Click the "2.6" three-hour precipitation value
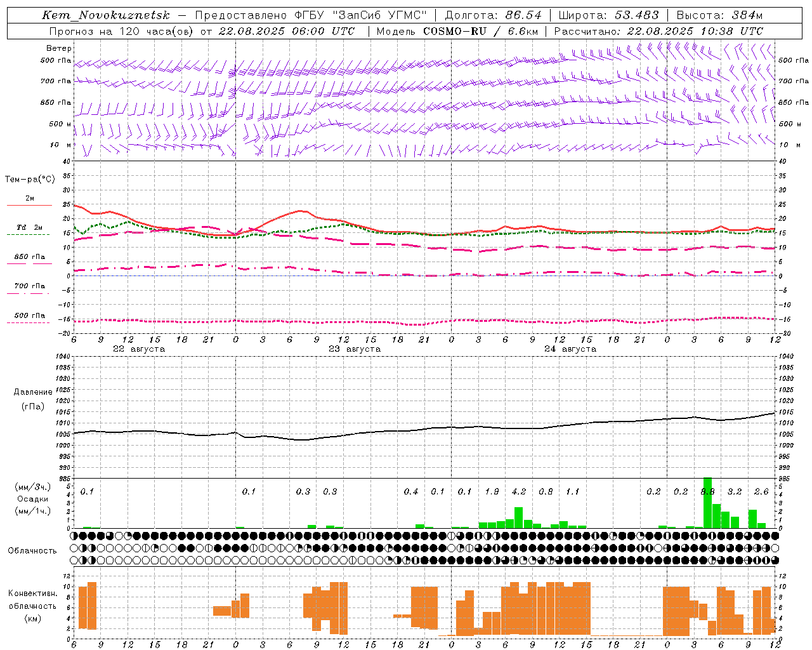 [761, 491]
